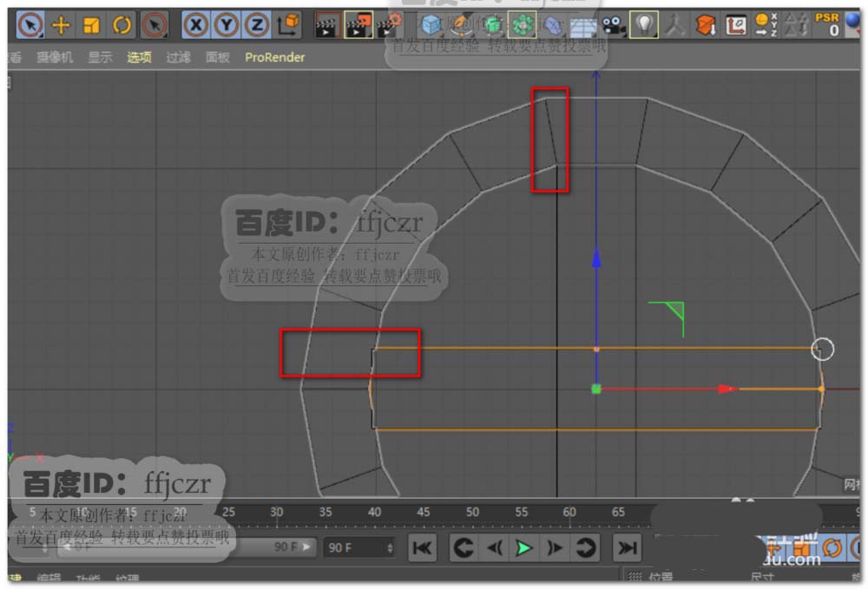Activate the live selection arrow tool
The height and width of the screenshot is (589, 868).
point(30,25)
